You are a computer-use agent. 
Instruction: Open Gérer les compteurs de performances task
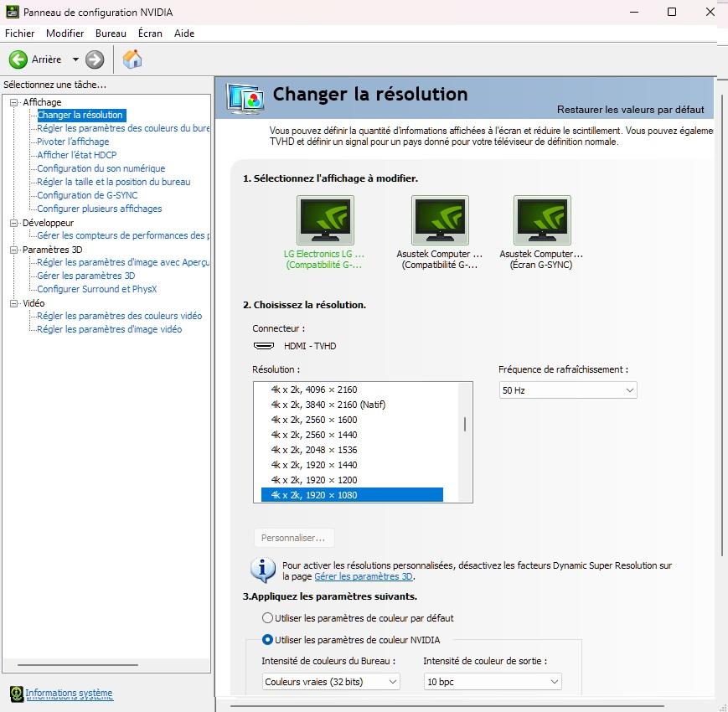pos(123,235)
